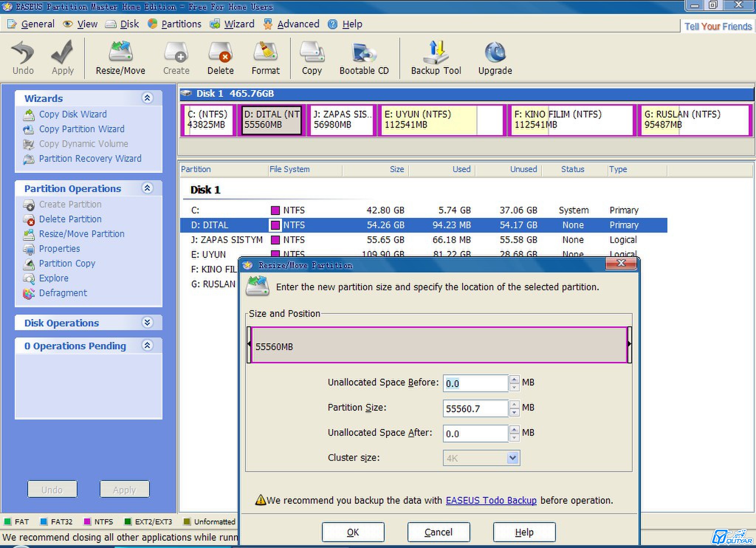Collapse the Partition Operations panel
This screenshot has width=756, height=548.
(x=147, y=188)
